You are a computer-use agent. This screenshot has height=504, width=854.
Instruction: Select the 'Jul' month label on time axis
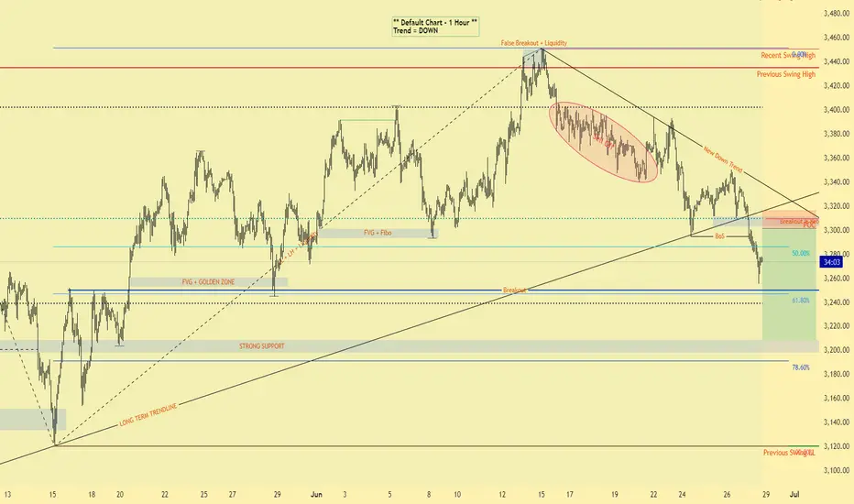point(794,495)
